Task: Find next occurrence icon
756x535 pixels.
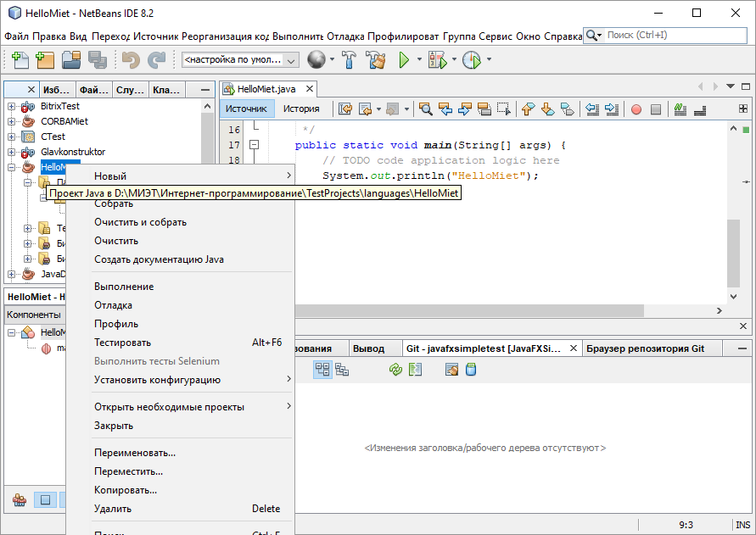Action: click(464, 109)
